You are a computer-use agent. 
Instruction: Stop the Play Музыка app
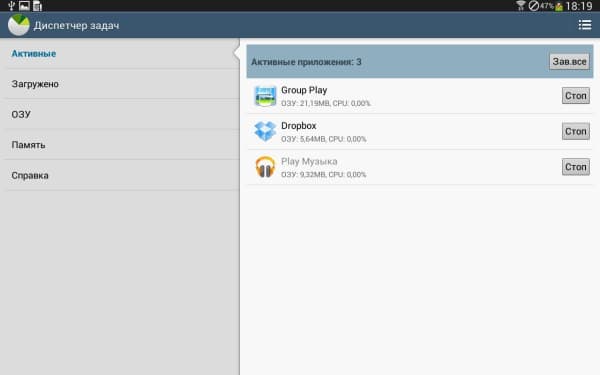[576, 167]
